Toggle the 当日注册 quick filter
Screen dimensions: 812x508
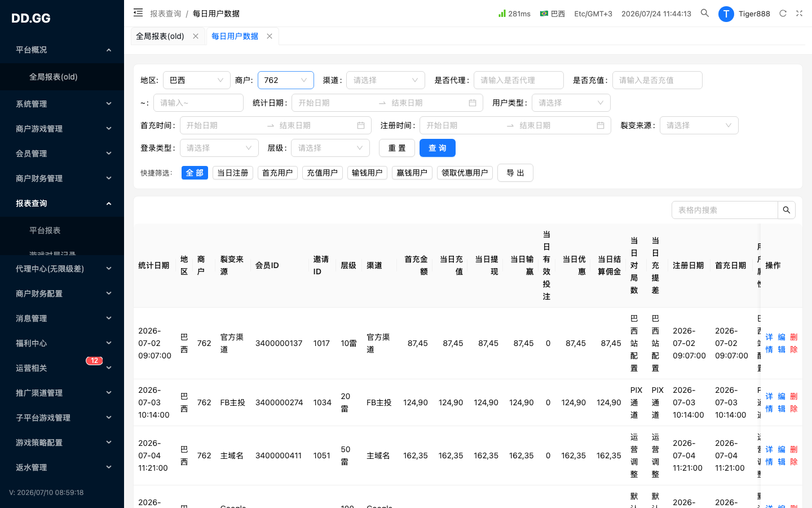tap(233, 173)
